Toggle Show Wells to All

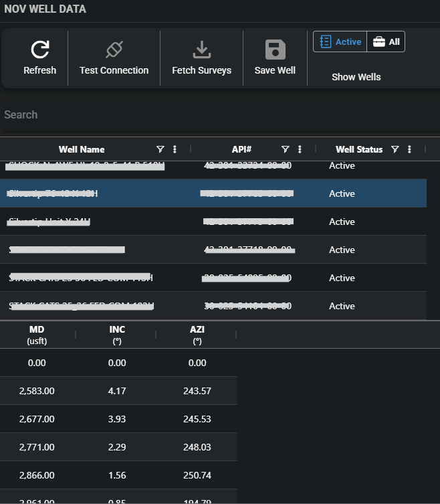pos(386,41)
